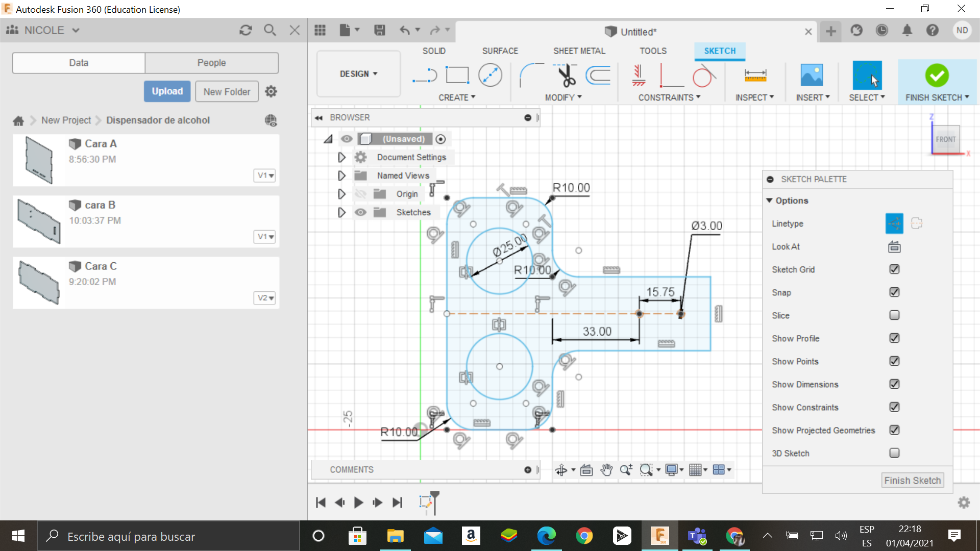
Task: Expand the Sketches folder in Browser
Action: (x=340, y=213)
